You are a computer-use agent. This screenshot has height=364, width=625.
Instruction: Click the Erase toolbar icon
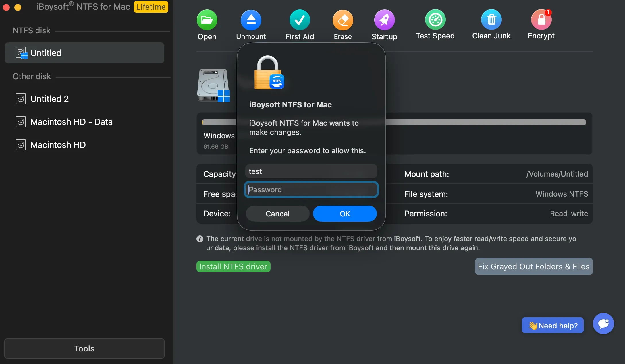click(x=343, y=20)
